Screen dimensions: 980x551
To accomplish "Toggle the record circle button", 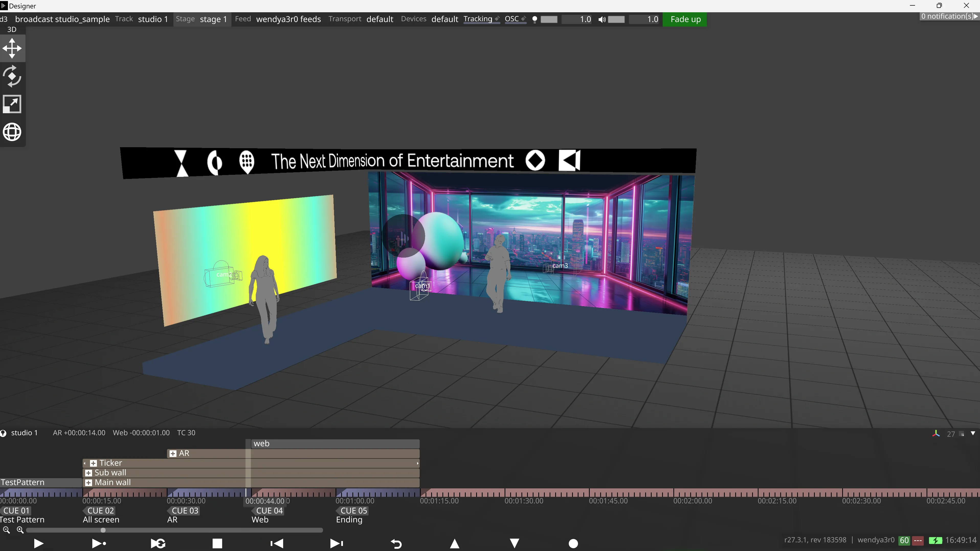I will [x=573, y=544].
